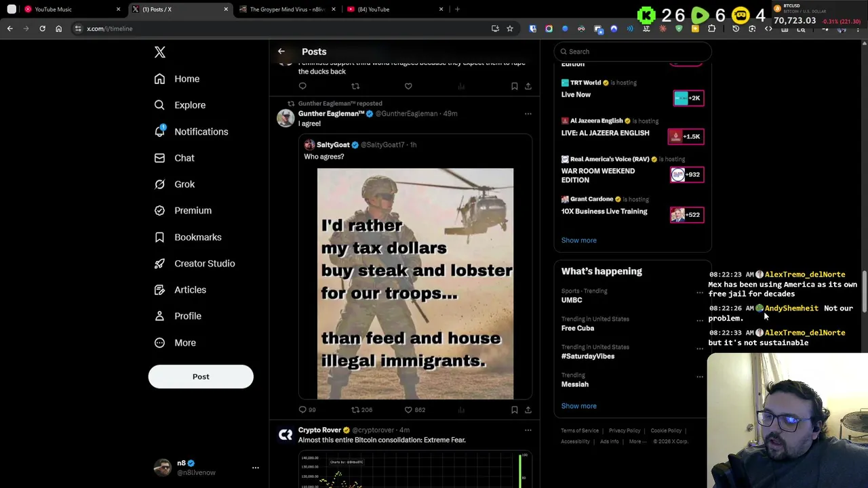Switch to The Groyper Mind Virus tab
The width and height of the screenshot is (868, 488).
(287, 9)
